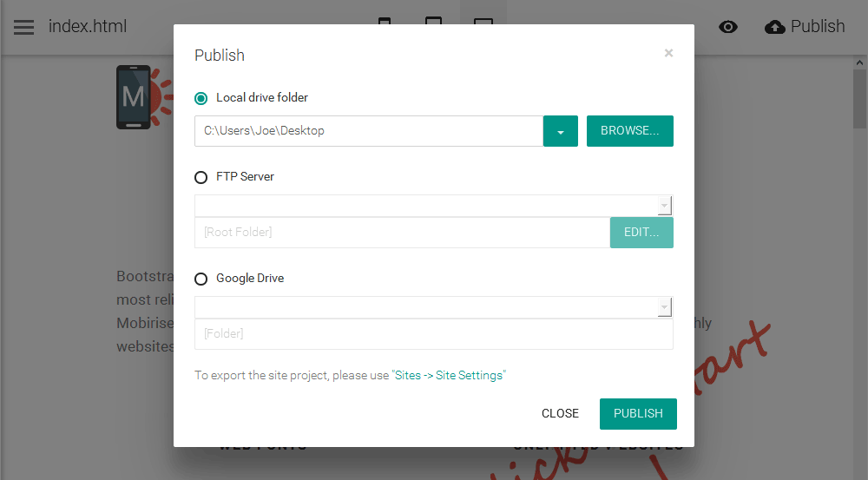Screen dimensions: 868x480
Task: Select the FTP Server option
Action: [201, 177]
